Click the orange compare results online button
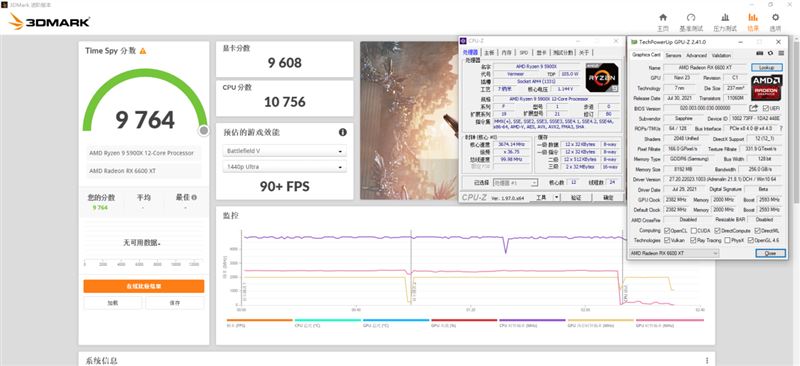Viewport: 800px width, 366px height. coord(144,286)
